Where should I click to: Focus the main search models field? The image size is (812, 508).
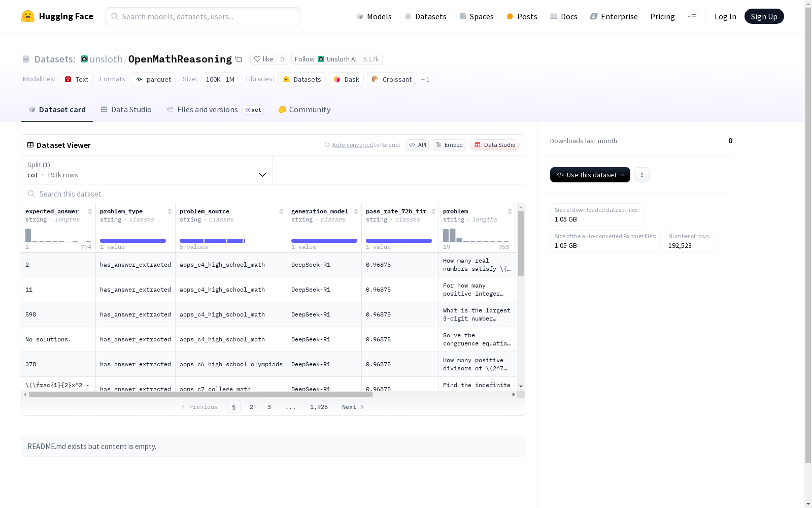(203, 16)
